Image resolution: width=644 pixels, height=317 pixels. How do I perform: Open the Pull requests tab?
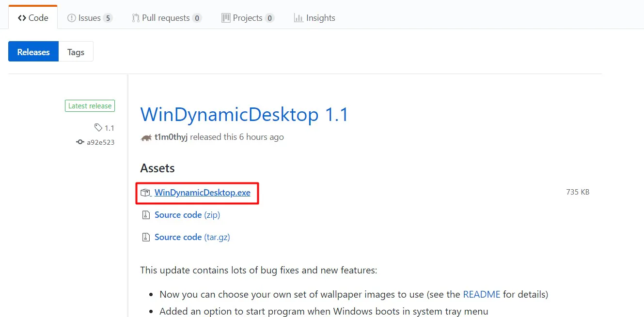(x=167, y=18)
